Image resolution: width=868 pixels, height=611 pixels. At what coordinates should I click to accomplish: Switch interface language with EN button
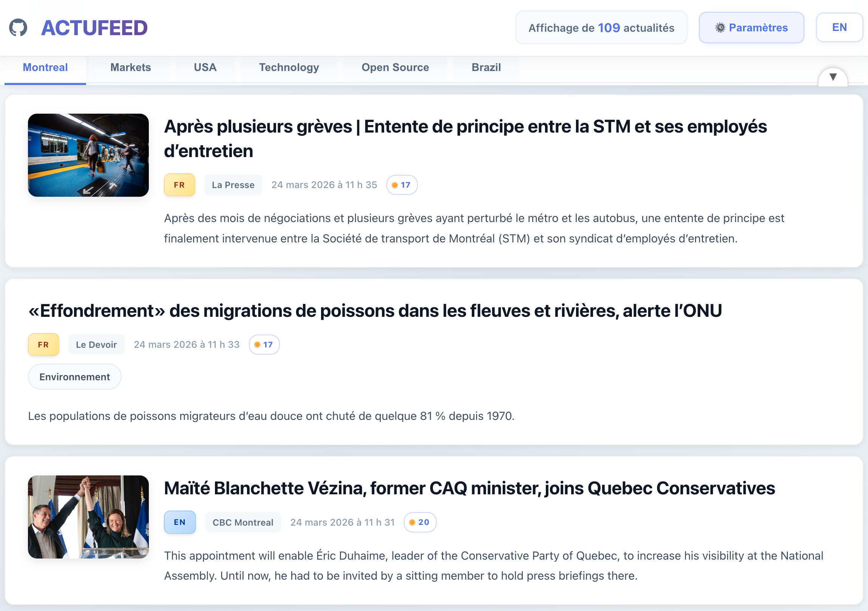(839, 28)
